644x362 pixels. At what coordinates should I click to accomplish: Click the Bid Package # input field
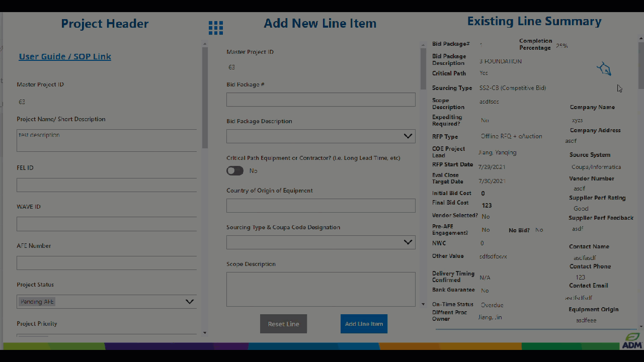pos(320,99)
